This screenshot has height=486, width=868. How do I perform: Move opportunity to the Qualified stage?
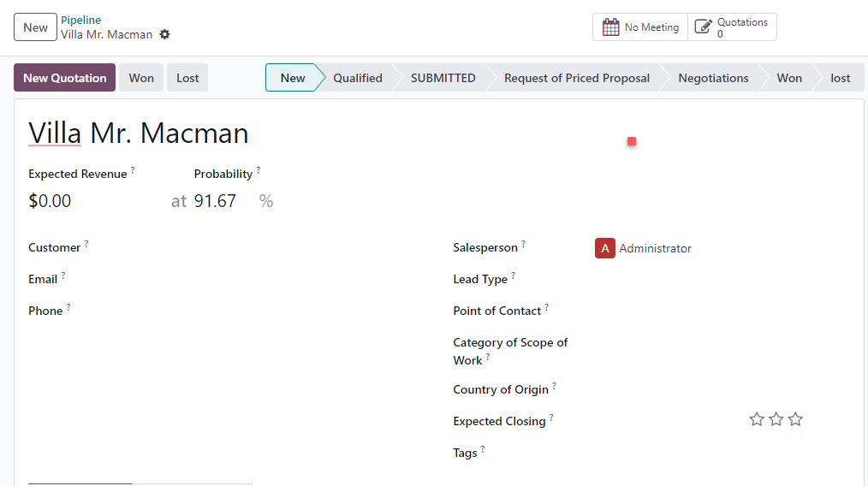click(358, 78)
